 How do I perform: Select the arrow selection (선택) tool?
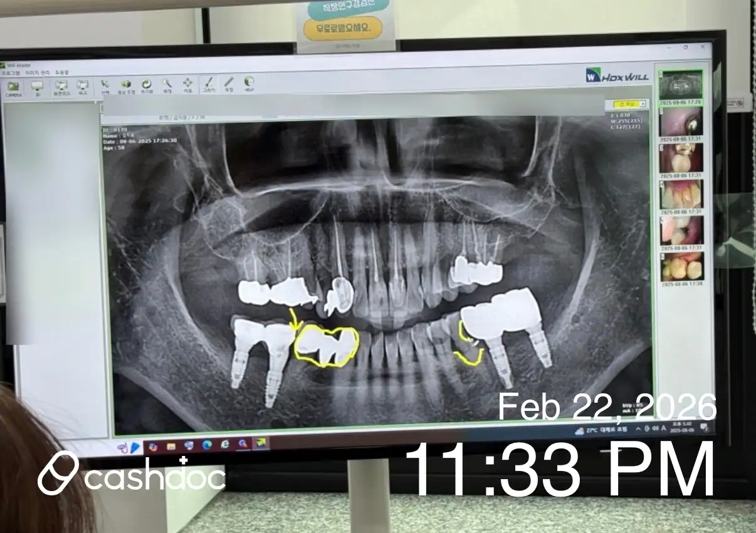point(105,85)
